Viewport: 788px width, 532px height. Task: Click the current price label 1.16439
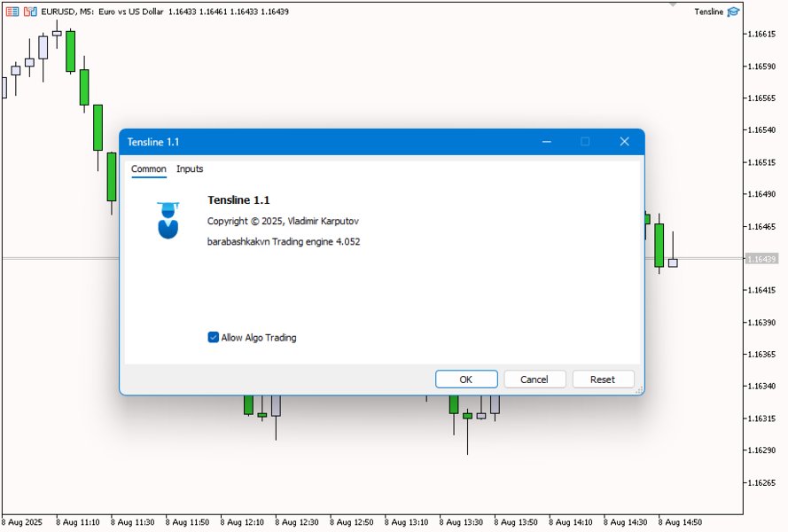761,259
